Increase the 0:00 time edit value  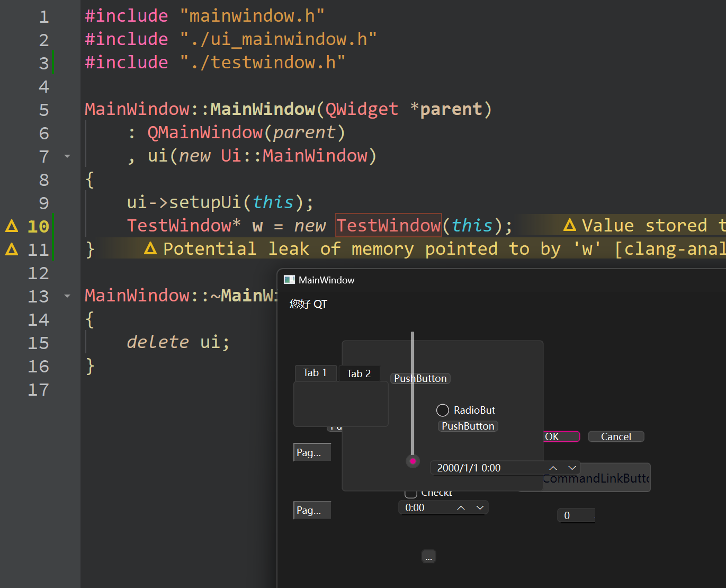click(461, 507)
